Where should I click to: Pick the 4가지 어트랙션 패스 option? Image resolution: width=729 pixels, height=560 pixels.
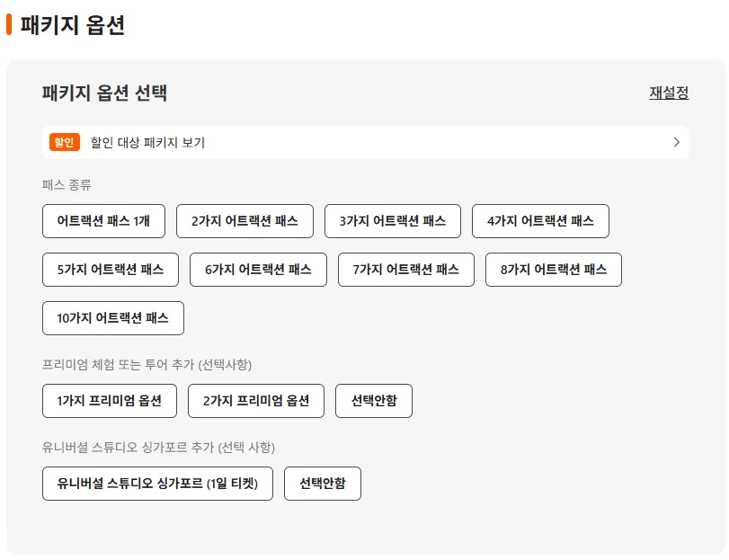coord(540,221)
